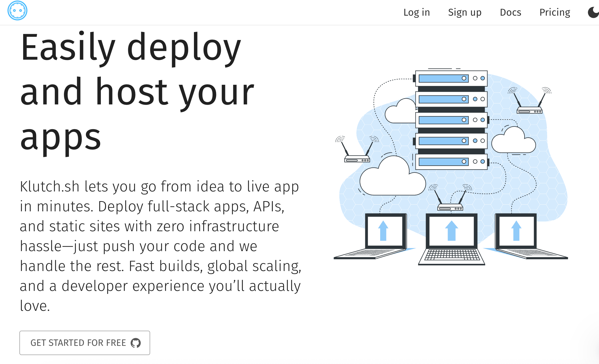Open the Log in page
Viewport: 599px width, 364px height.
point(417,12)
